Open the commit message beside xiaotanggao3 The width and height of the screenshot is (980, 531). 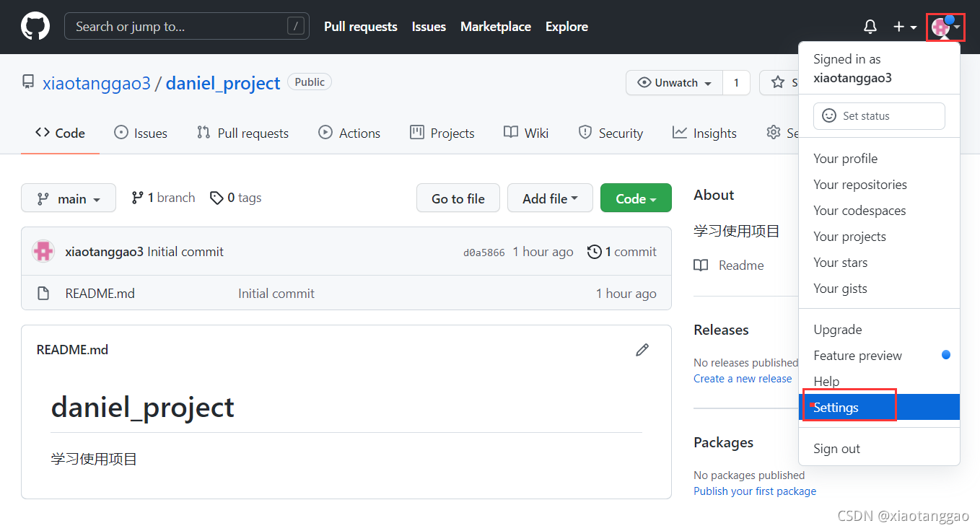[185, 252]
